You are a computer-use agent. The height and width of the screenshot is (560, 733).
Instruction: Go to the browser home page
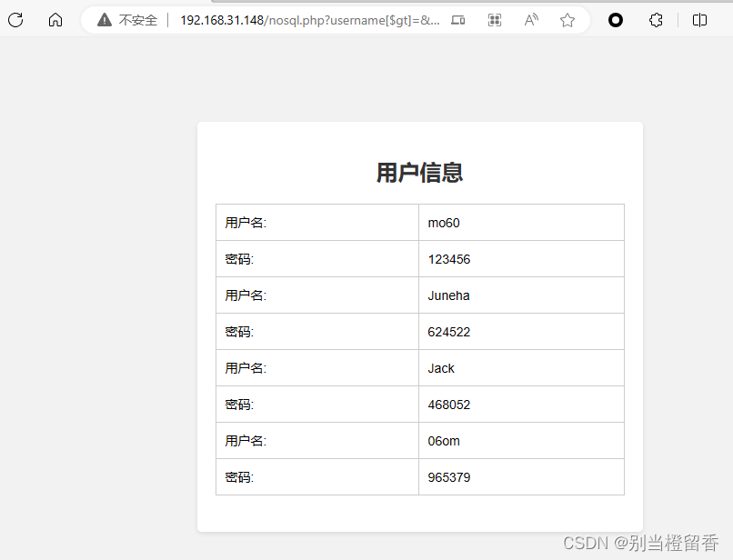[x=55, y=20]
